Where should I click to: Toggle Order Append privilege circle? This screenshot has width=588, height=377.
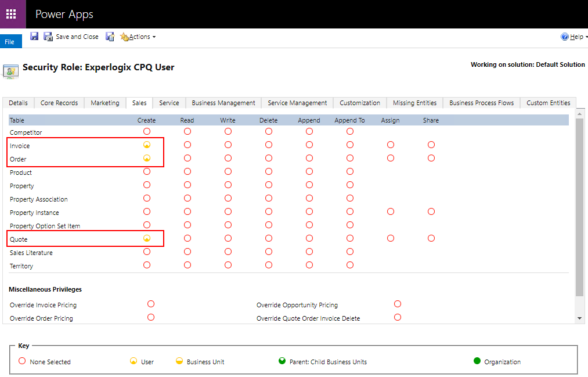tap(309, 158)
